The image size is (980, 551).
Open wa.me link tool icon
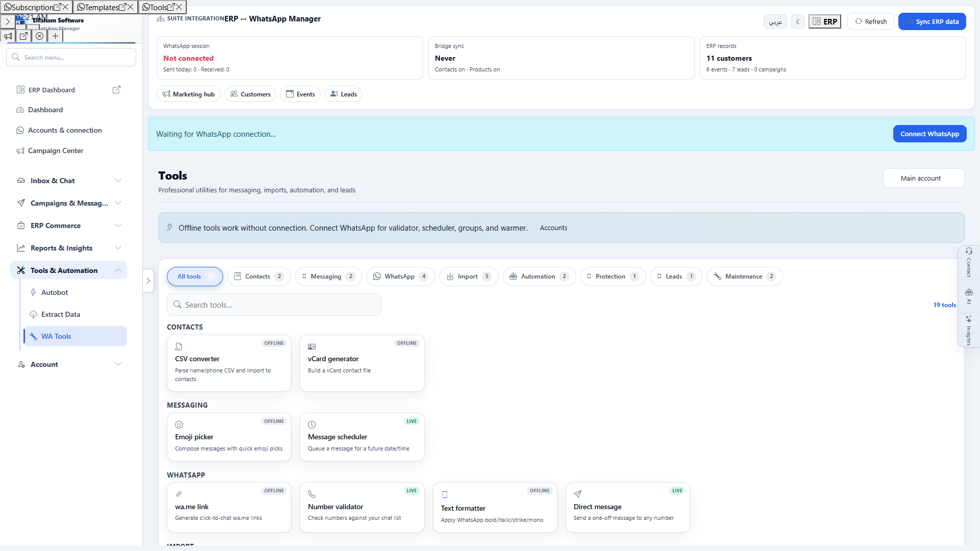179,494
